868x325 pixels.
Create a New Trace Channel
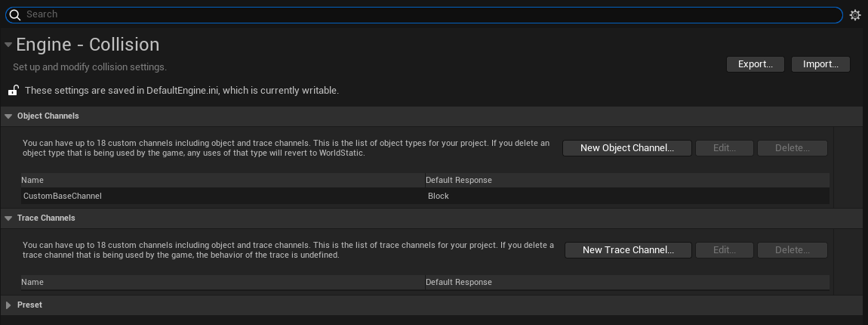(x=628, y=250)
